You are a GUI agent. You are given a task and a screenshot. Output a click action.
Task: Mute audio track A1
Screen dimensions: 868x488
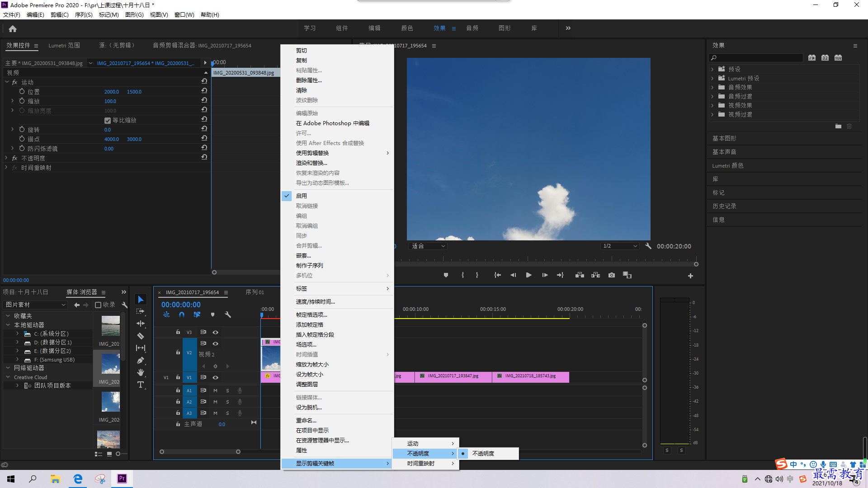215,390
